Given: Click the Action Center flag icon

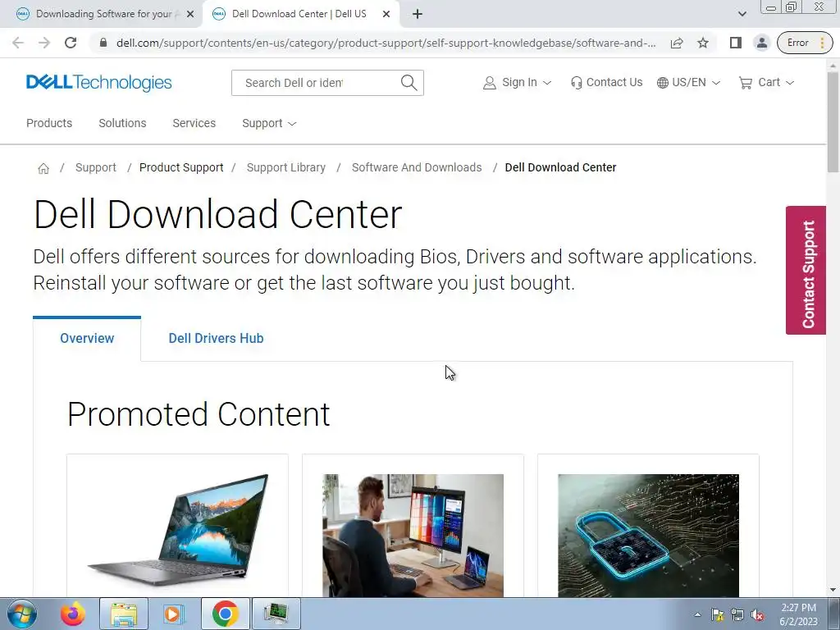Looking at the screenshot, I should point(717,615).
